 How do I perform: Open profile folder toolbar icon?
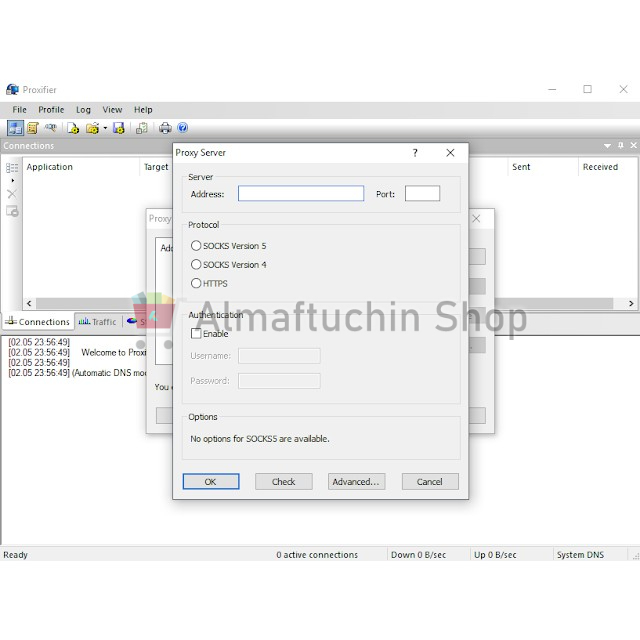click(x=93, y=128)
